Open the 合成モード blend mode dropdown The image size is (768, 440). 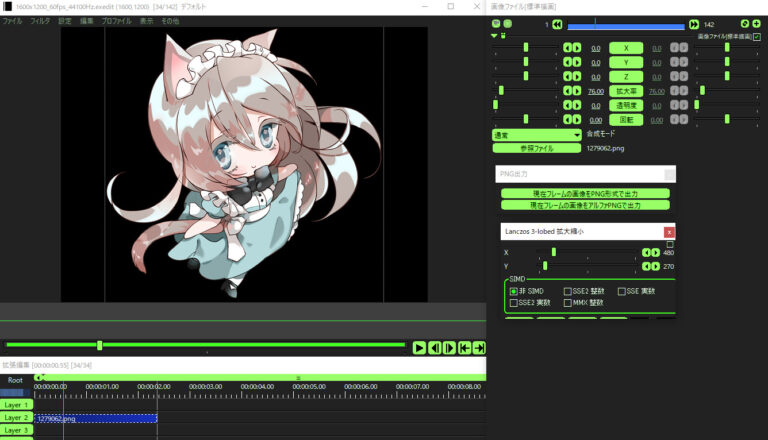point(537,134)
